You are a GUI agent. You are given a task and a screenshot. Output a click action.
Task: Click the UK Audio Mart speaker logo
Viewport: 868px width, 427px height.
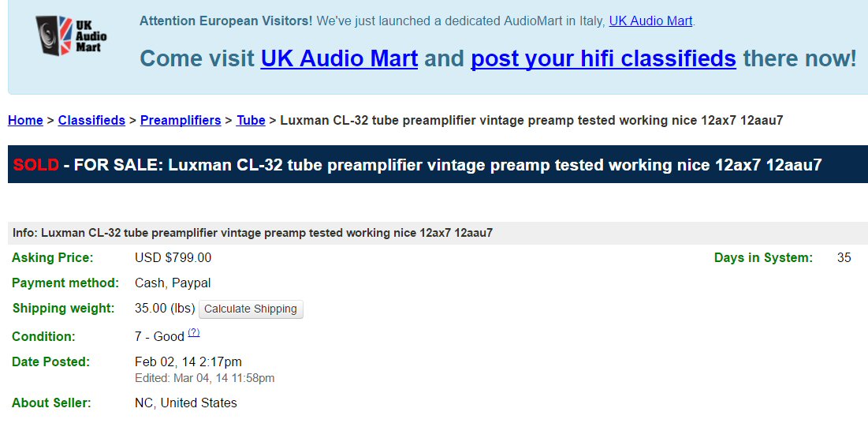[x=71, y=36]
